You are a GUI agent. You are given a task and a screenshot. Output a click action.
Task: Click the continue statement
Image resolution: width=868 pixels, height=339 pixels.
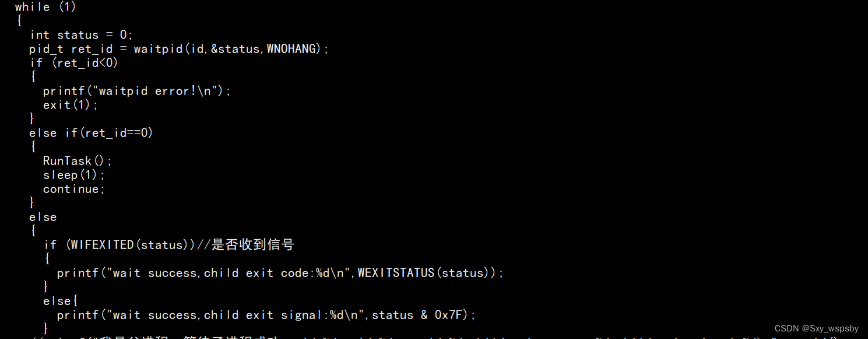pos(74,189)
